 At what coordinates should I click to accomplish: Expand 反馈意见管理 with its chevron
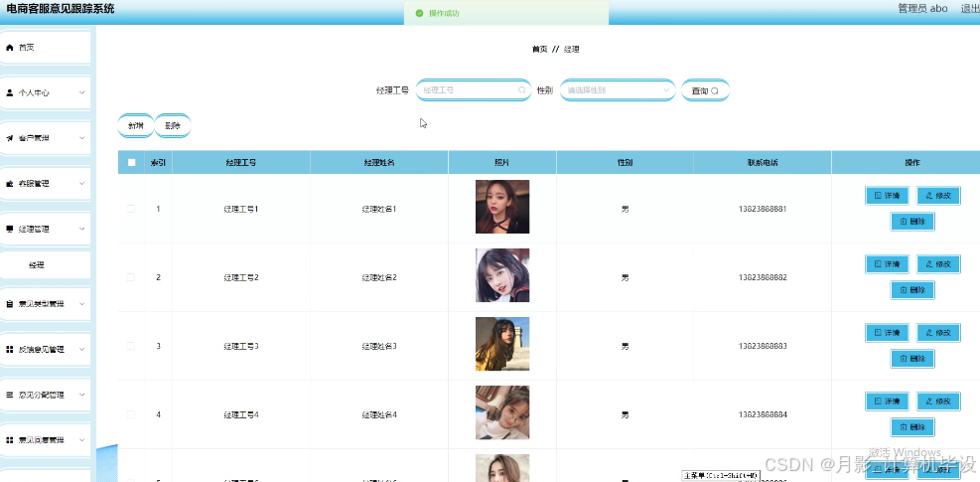click(x=81, y=349)
